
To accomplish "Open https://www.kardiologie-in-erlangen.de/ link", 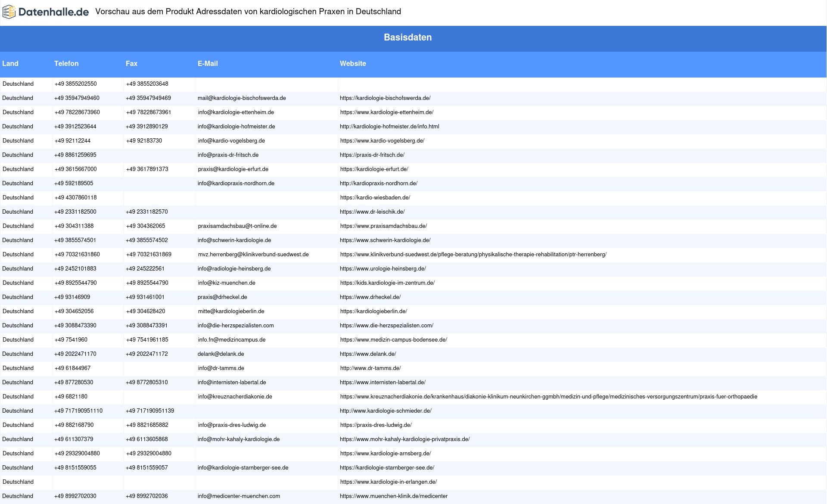I will pyautogui.click(x=389, y=482).
